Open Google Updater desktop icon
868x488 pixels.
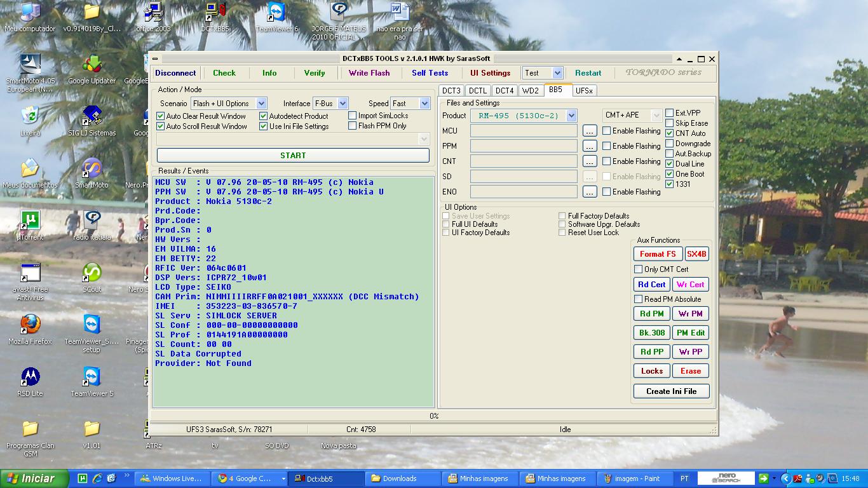coord(92,69)
